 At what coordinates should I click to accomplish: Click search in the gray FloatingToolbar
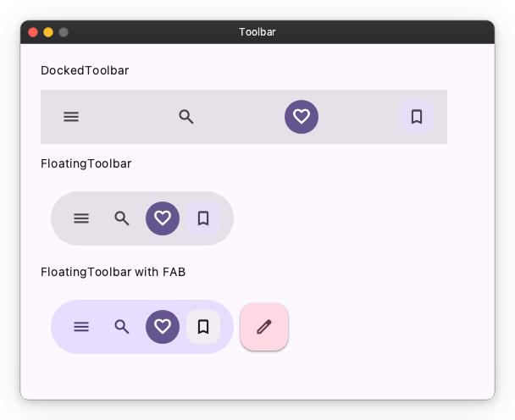pos(122,218)
